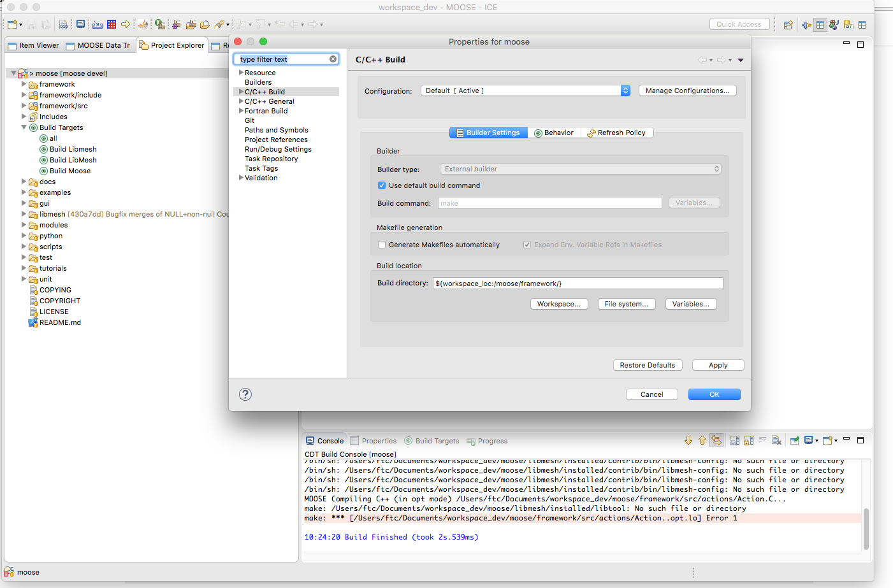893x588 pixels.
Task: Open the Configuration dropdown
Action: click(525, 90)
